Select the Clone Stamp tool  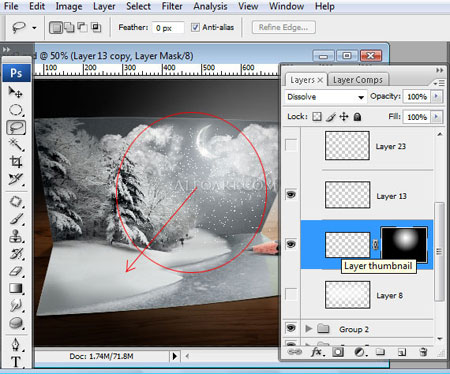click(x=16, y=236)
